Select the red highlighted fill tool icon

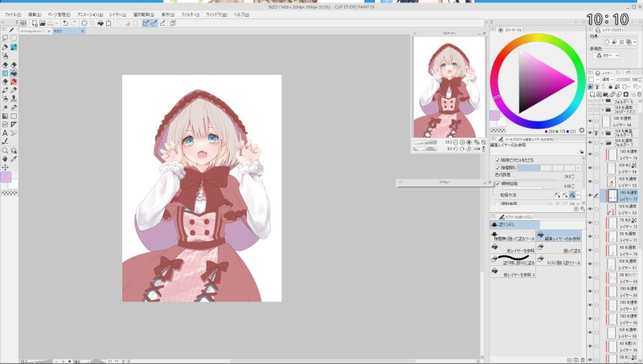[14, 82]
